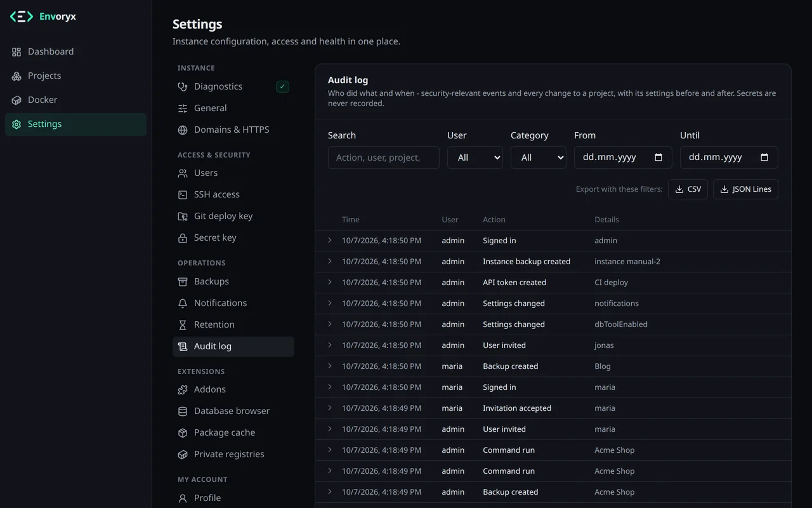
Task: Click the Domains & HTTPS globe icon
Action: click(183, 130)
